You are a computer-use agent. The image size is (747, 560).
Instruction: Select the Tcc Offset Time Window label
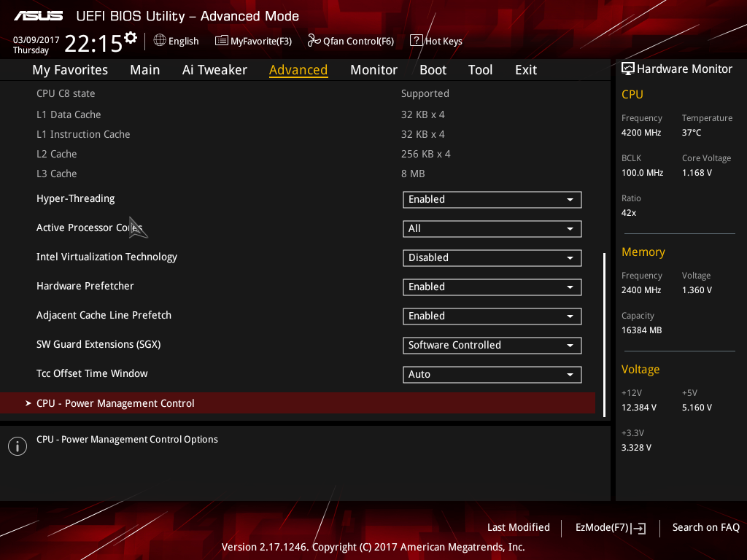point(92,373)
